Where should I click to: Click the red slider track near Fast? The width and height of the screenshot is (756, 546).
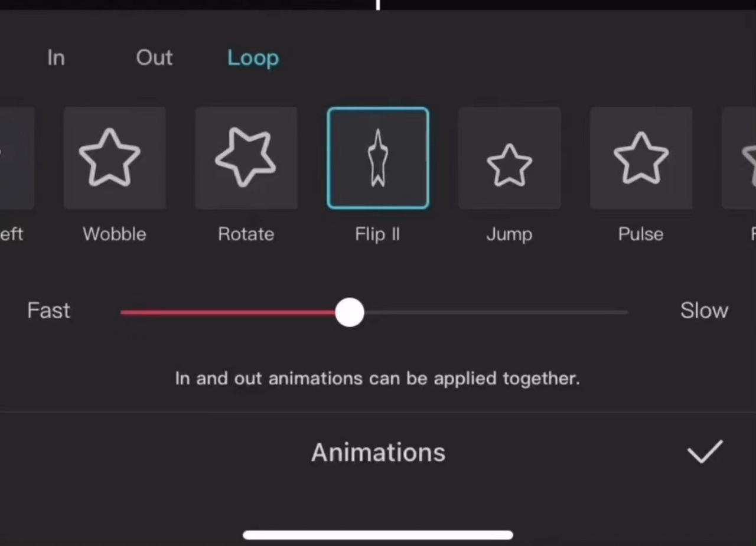(177, 312)
